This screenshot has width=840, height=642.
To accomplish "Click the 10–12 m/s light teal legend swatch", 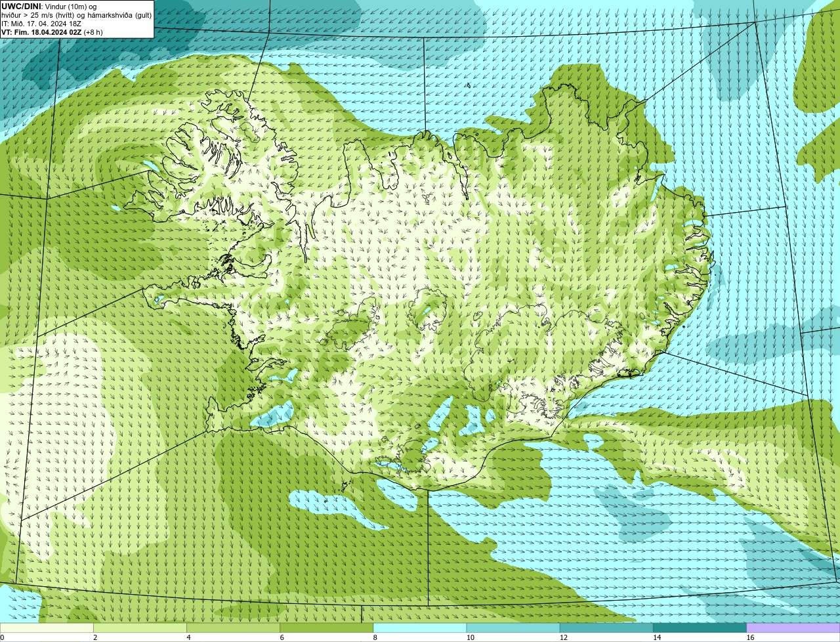I will tap(513, 628).
